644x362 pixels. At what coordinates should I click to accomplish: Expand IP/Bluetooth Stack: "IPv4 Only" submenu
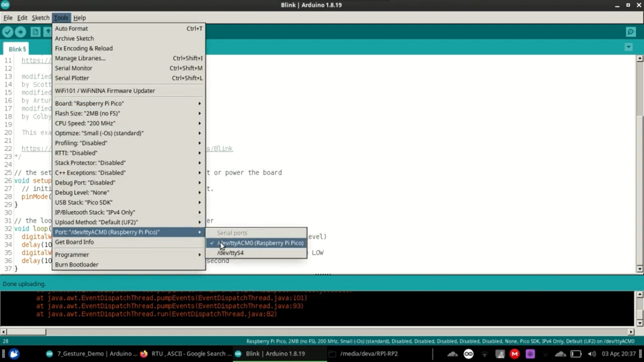(129, 212)
